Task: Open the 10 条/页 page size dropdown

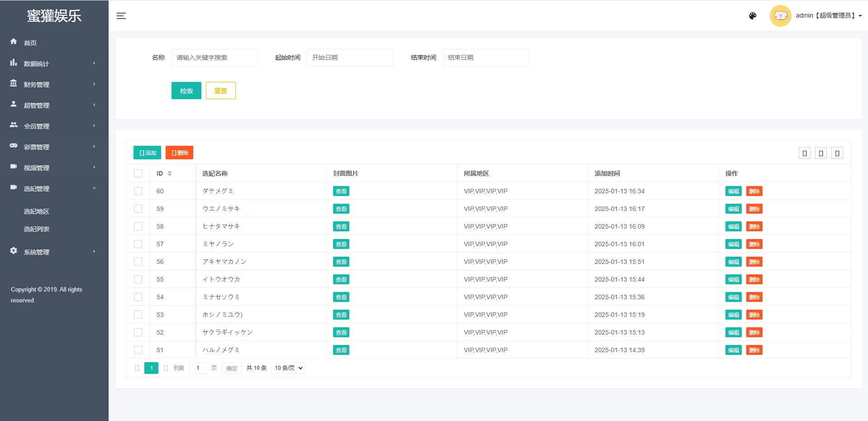Action: pos(288,368)
